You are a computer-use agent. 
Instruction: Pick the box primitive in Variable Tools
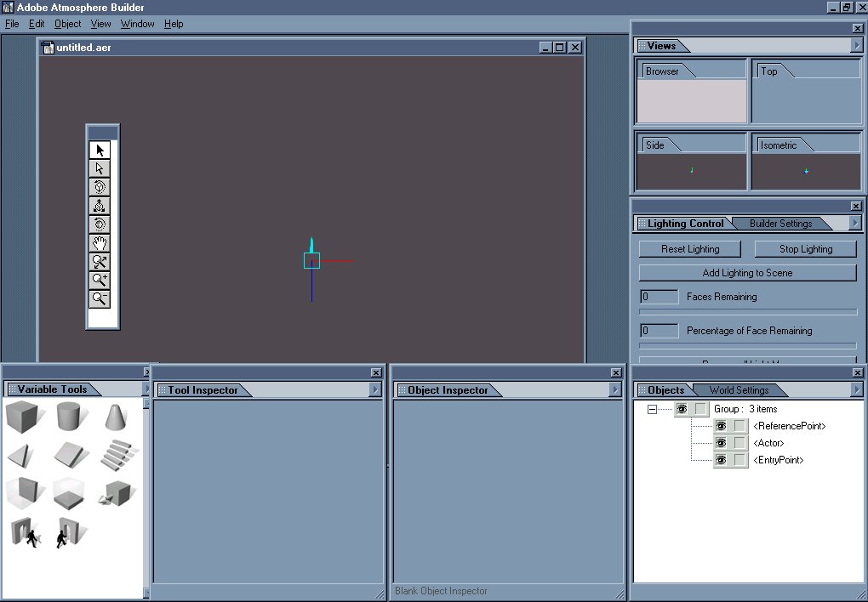pos(22,417)
